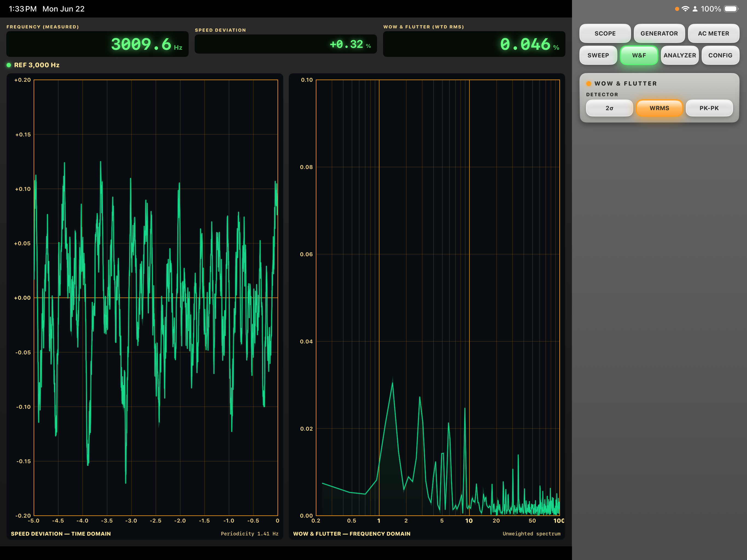Open the ANALYZER mode
747x560 pixels.
[x=679, y=56]
